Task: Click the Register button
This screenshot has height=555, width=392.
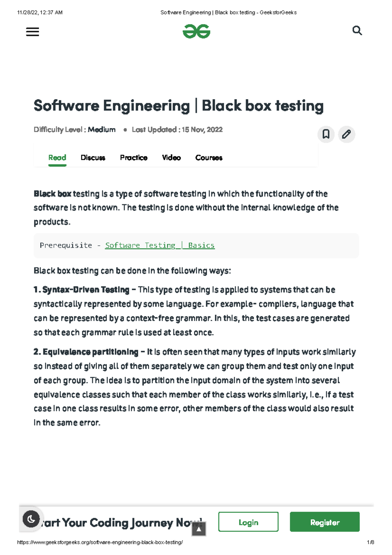Action: [x=325, y=522]
